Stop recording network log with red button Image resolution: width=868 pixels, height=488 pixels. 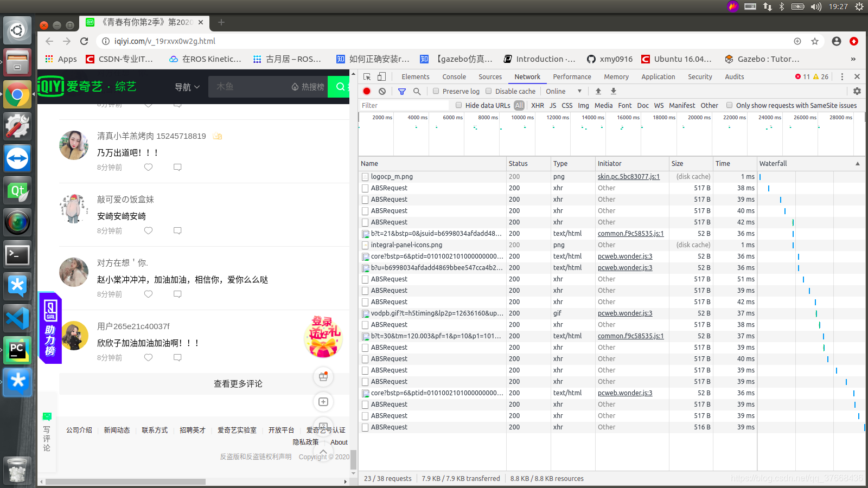click(367, 91)
